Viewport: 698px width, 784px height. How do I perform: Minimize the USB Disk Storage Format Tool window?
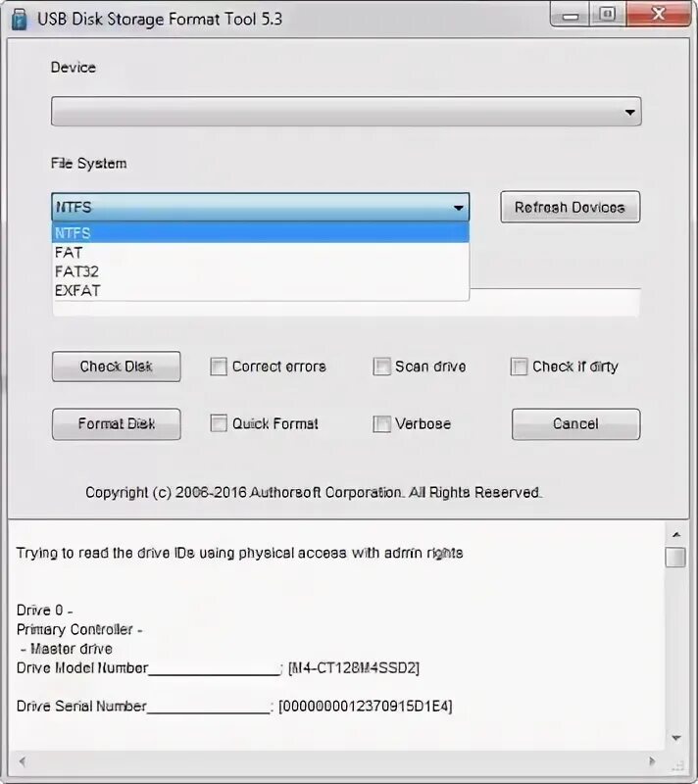(x=570, y=15)
